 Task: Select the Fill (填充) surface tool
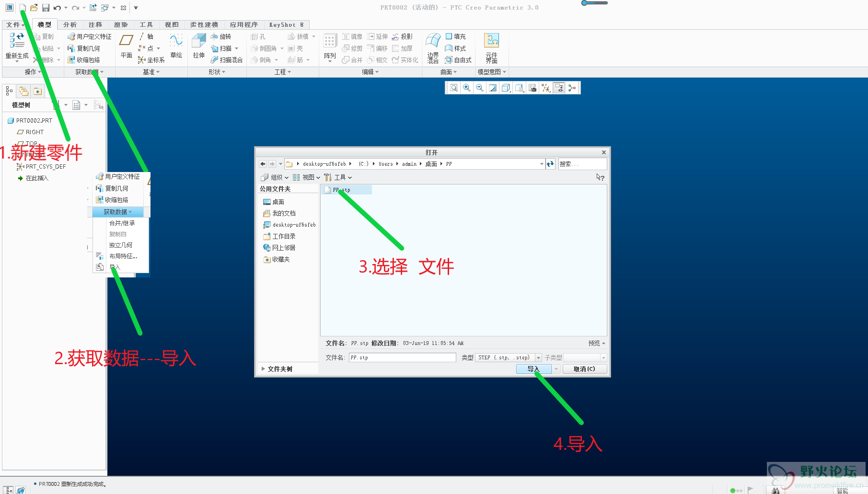point(455,36)
